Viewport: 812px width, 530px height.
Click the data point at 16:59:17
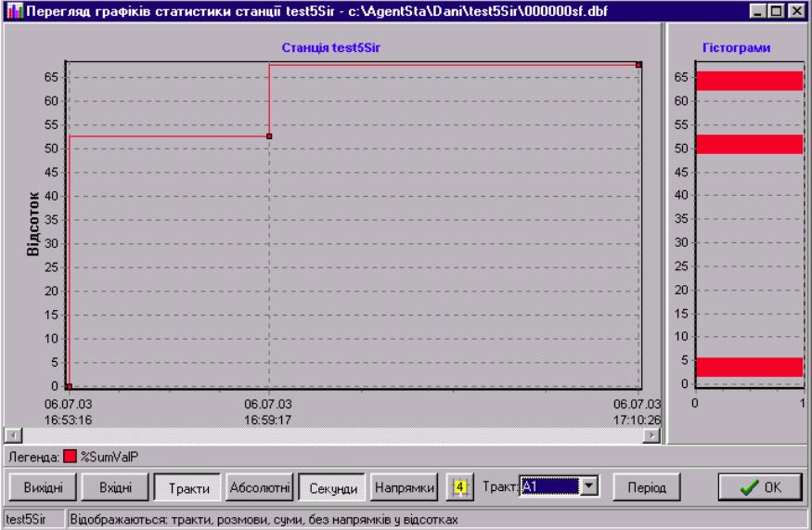click(269, 136)
